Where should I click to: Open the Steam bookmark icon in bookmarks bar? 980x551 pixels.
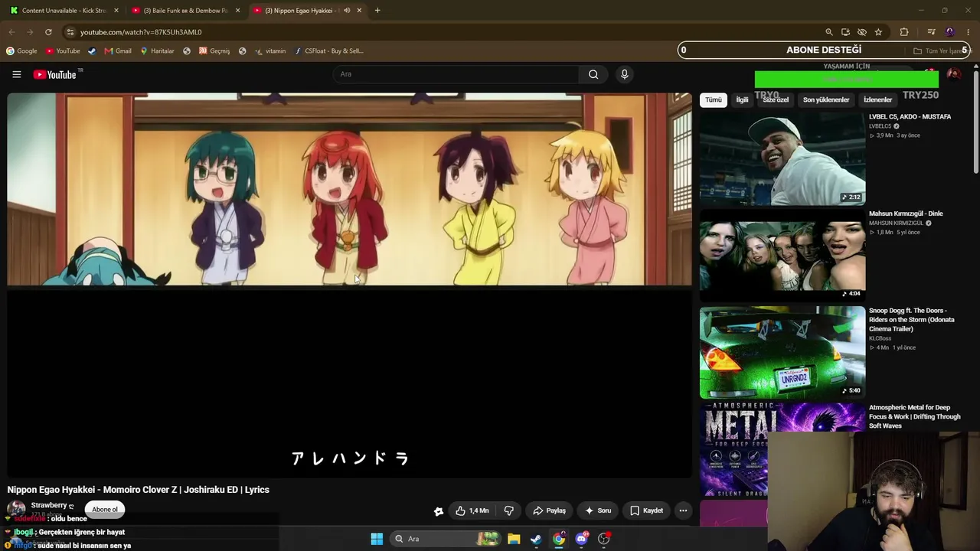click(92, 51)
